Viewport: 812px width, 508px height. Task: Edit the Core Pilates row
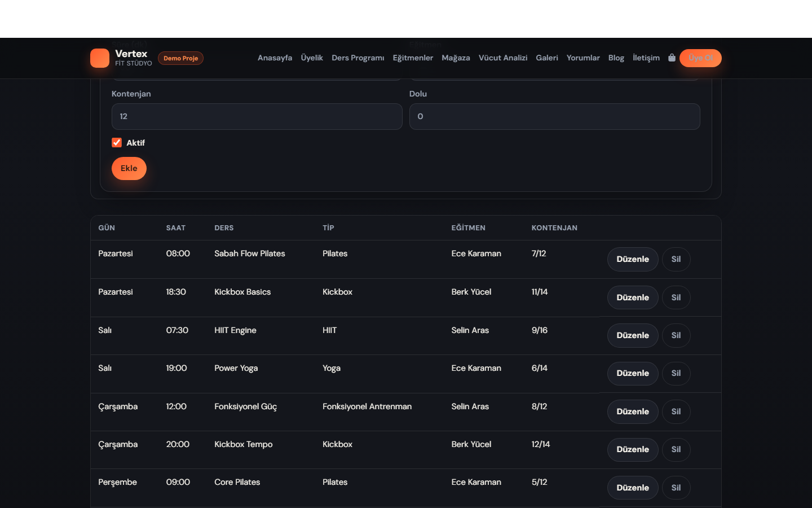coord(633,488)
